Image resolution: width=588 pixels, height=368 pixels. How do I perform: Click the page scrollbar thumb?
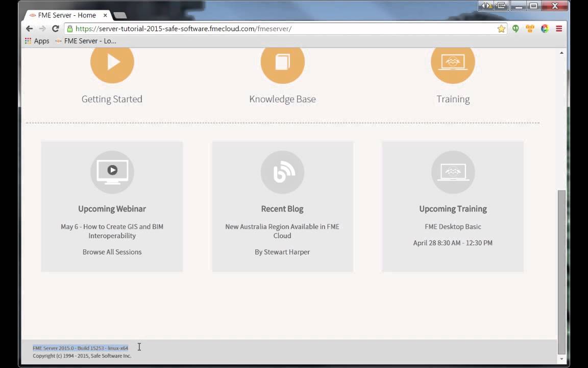click(x=561, y=272)
